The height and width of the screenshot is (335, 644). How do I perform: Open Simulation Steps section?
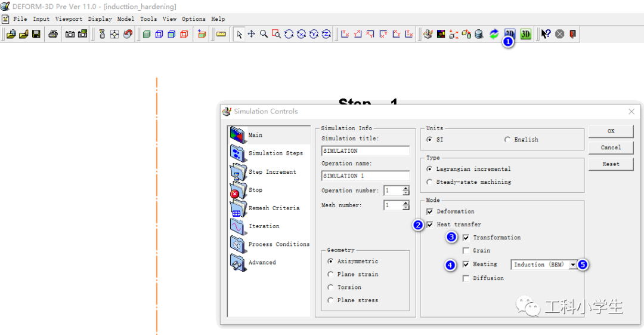click(x=269, y=153)
